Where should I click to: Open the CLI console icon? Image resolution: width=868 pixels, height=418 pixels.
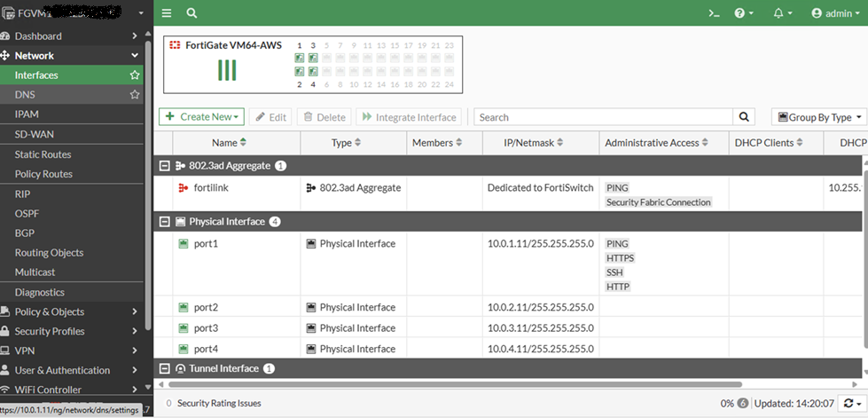point(714,13)
